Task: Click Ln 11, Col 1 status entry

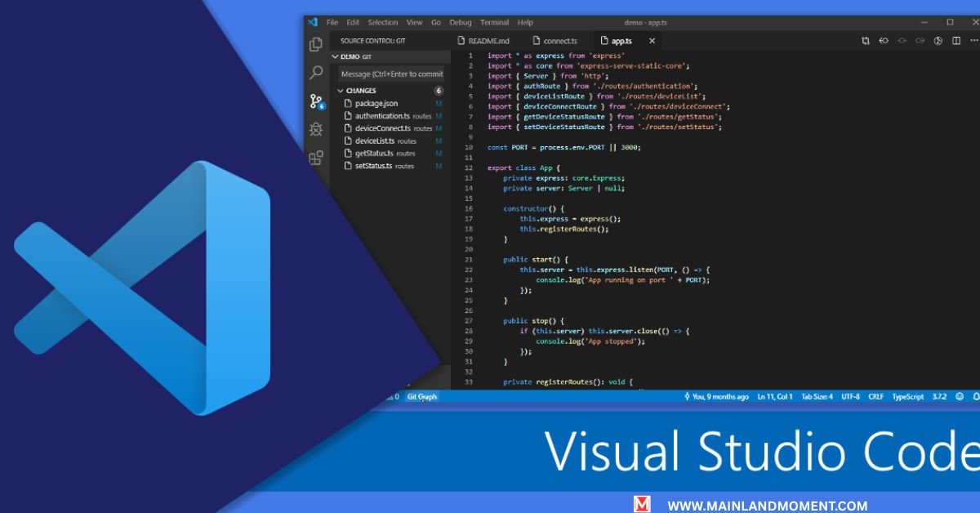Action: coord(775,396)
